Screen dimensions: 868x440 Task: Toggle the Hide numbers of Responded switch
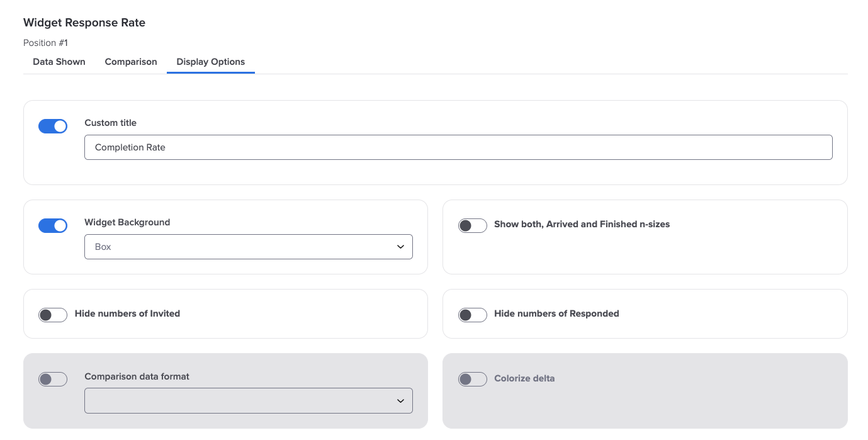click(473, 315)
